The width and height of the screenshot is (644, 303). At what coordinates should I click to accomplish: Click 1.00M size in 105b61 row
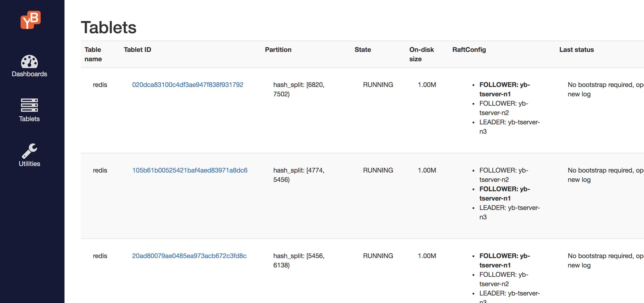[x=427, y=170]
